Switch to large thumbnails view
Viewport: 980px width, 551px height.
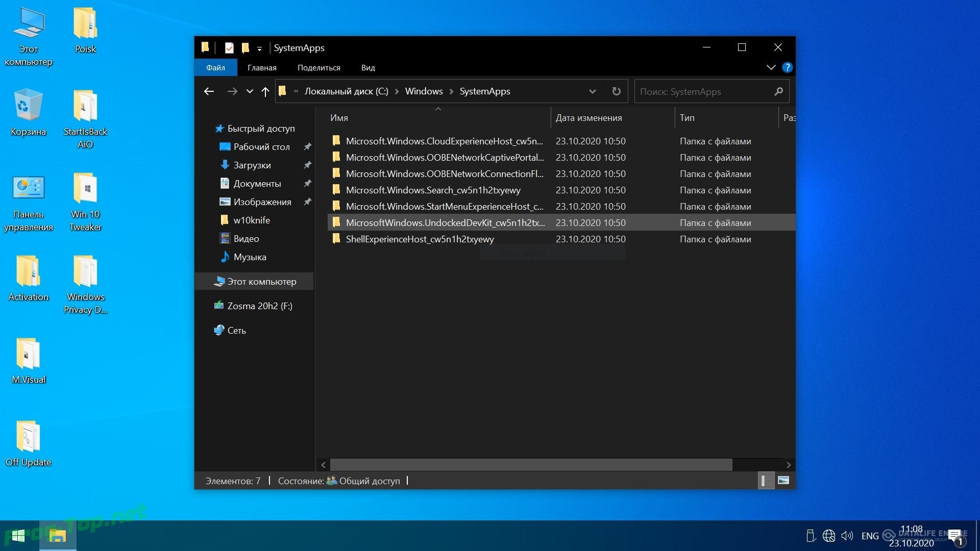point(783,481)
